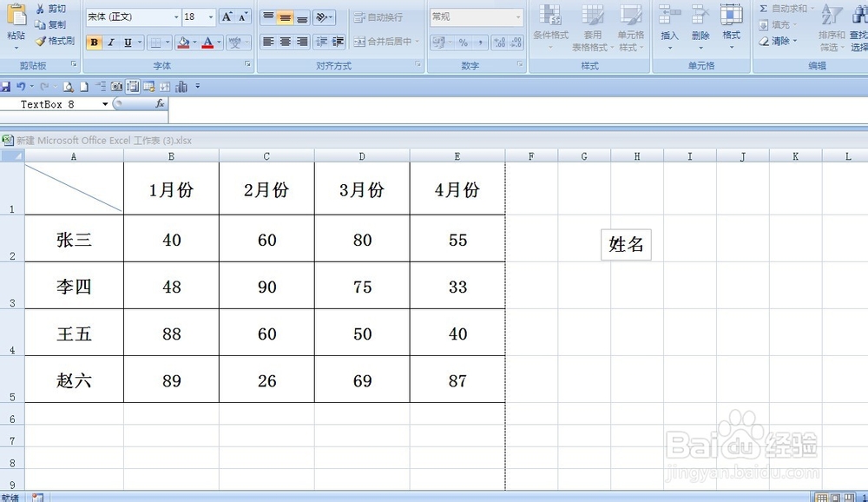The width and height of the screenshot is (868, 502).
Task: Open the Insert (插入) cells menu
Action: click(670, 27)
